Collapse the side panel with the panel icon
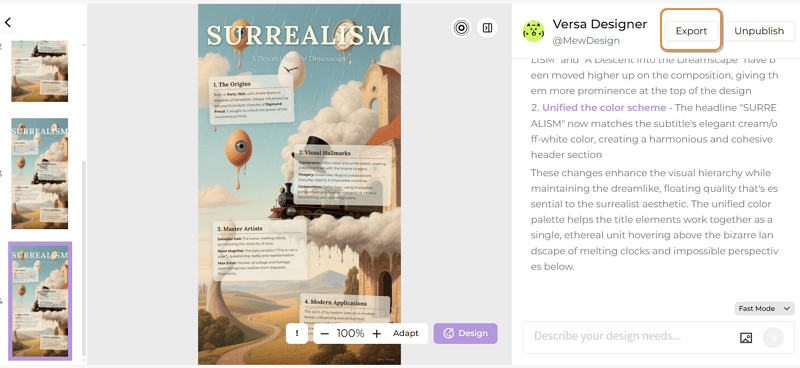Viewport: 800px width, 368px height. [x=487, y=28]
